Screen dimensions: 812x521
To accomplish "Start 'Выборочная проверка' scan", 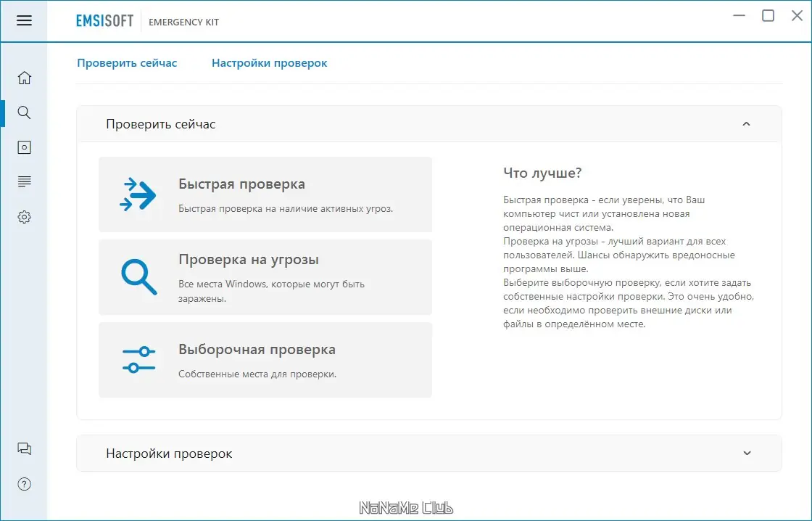I will pyautogui.click(x=265, y=360).
